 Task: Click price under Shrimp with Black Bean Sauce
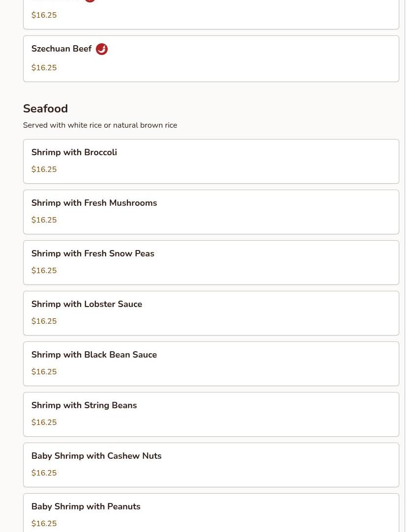[x=44, y=372]
